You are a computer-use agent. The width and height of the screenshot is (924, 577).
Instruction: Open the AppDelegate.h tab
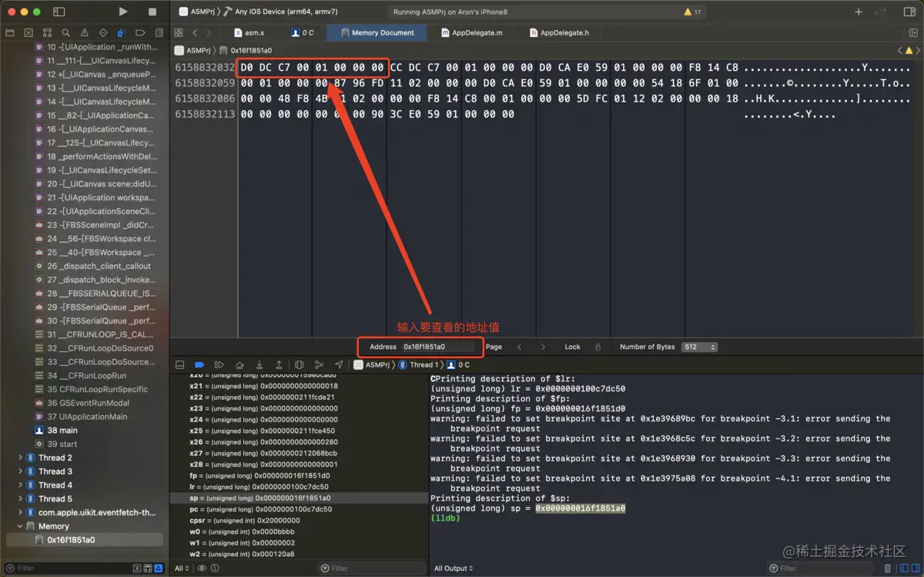(560, 32)
